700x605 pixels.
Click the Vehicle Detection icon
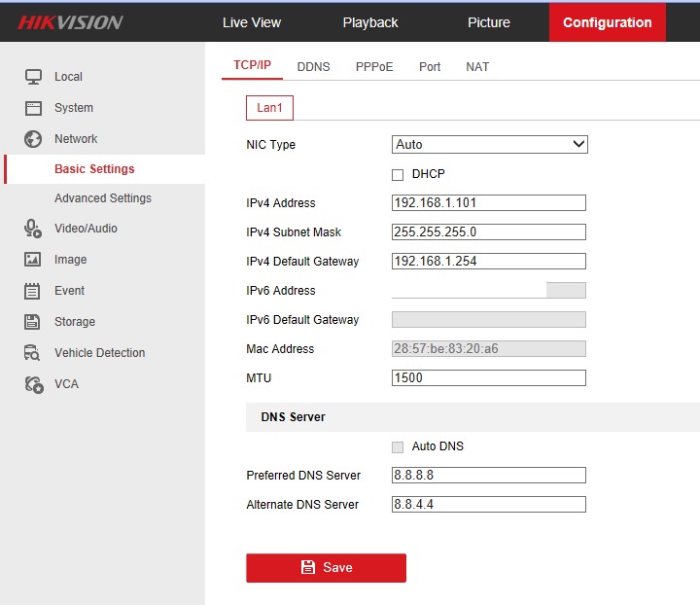[x=33, y=353]
